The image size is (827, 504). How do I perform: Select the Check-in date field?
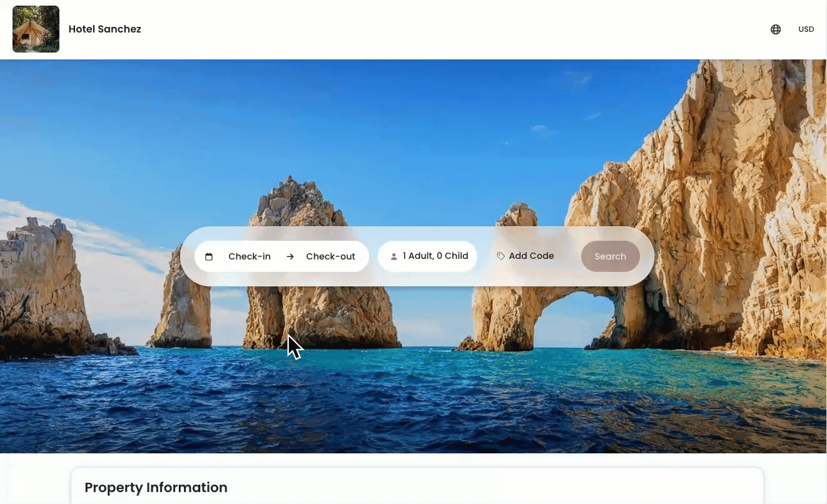click(250, 256)
